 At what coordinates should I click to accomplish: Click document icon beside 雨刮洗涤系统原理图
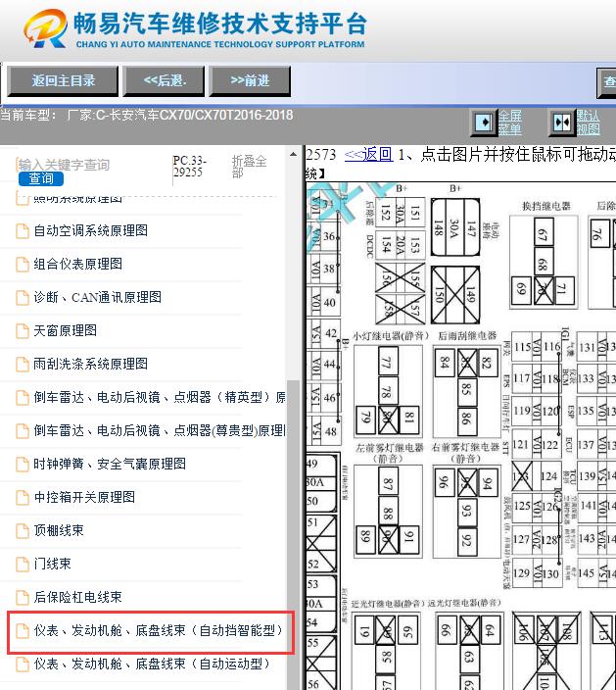(x=23, y=365)
